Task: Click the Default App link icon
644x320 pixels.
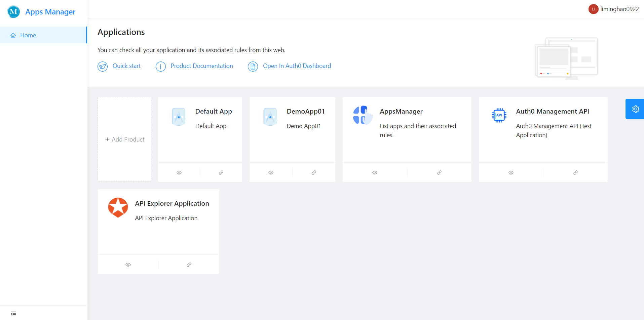Action: pyautogui.click(x=221, y=172)
